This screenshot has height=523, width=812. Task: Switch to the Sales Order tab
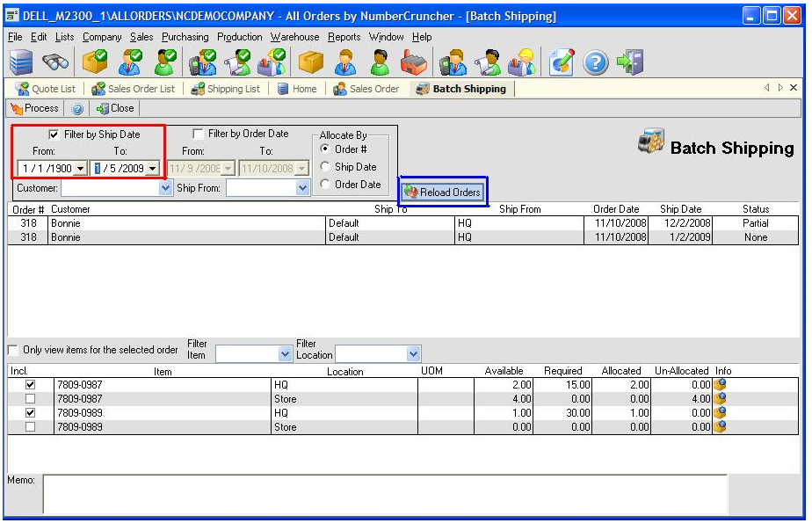(366, 89)
